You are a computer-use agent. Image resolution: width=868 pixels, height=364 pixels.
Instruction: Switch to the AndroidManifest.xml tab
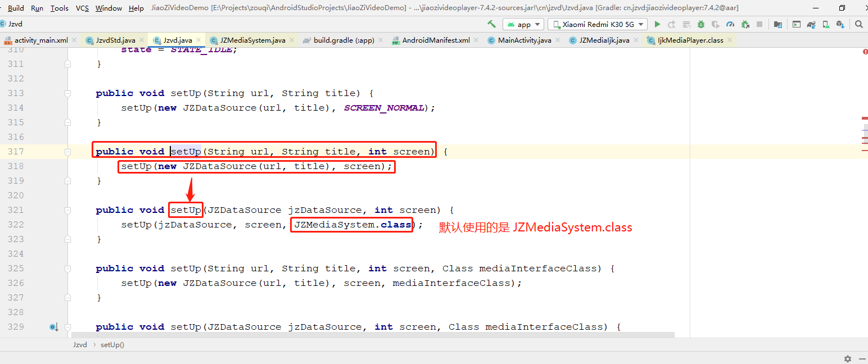coord(436,40)
